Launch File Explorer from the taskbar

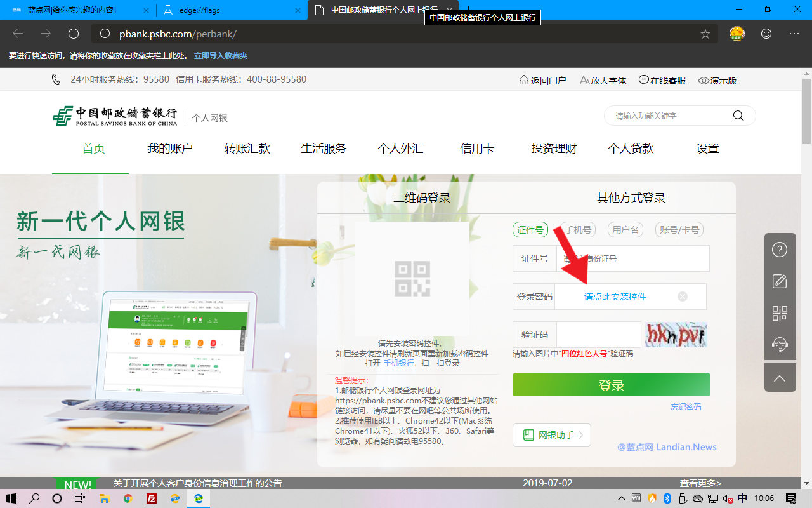pyautogui.click(x=103, y=498)
